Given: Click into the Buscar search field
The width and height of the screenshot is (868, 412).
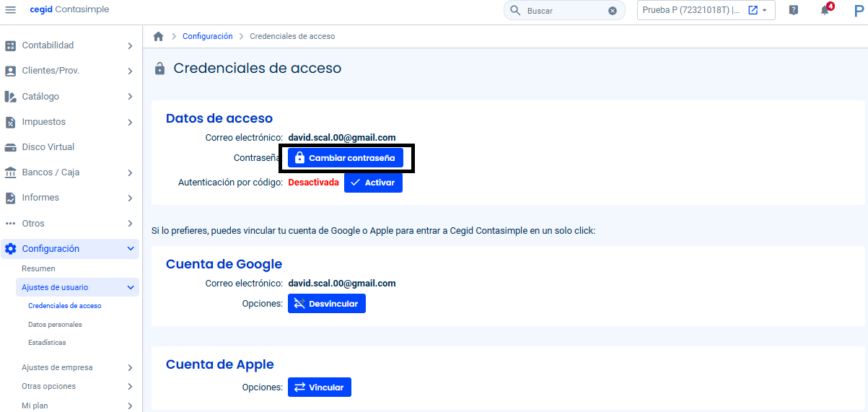Looking at the screenshot, I should click(565, 11).
